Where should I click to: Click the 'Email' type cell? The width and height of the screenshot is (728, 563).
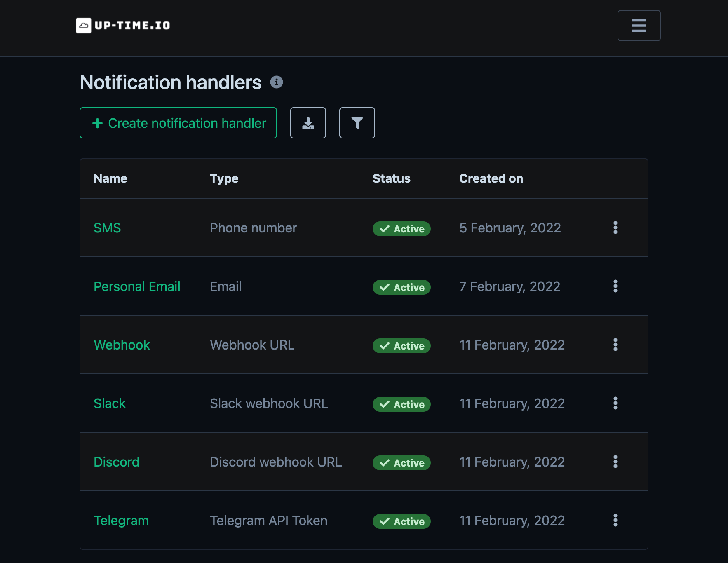pyautogui.click(x=225, y=286)
